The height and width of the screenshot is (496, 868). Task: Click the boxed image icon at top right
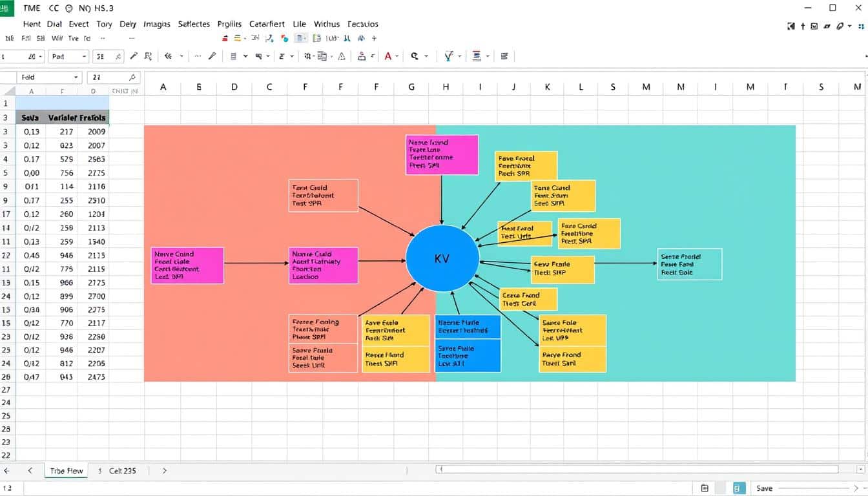[814, 26]
